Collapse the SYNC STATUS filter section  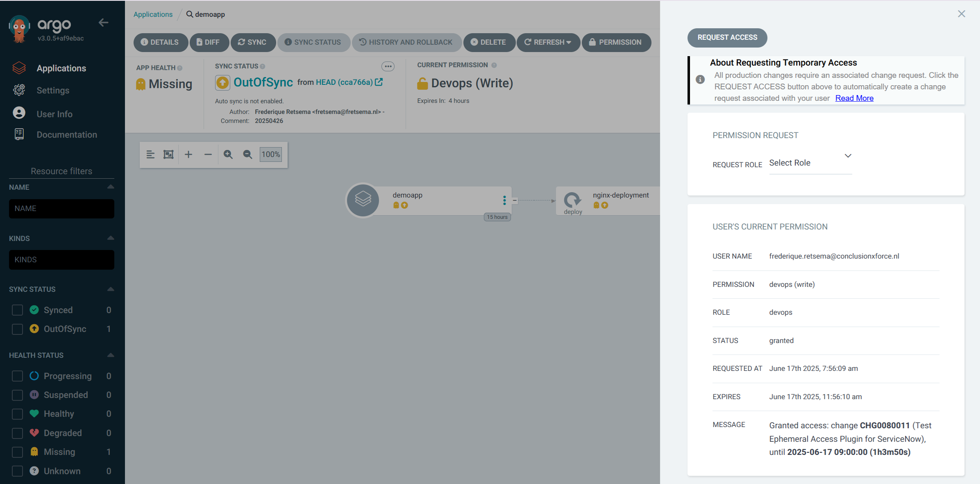(111, 289)
